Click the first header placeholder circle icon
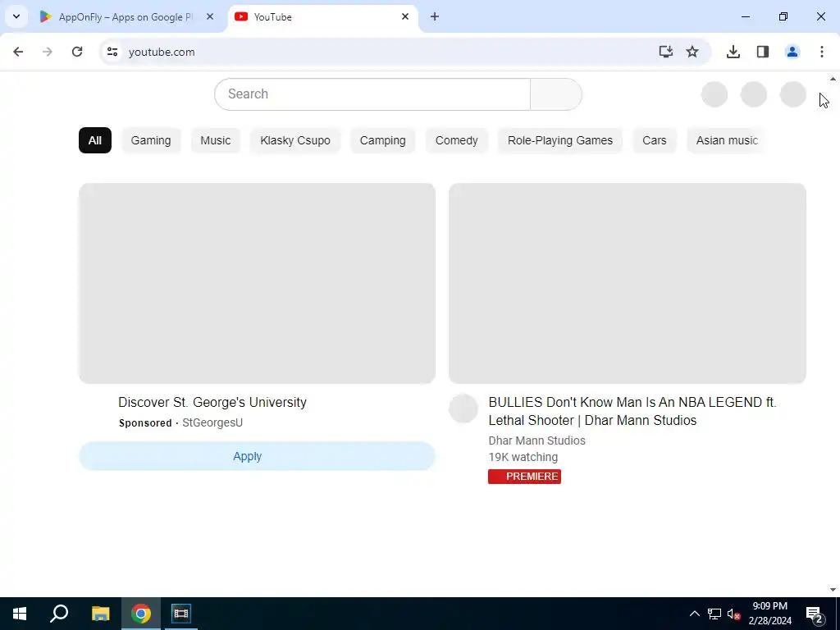 coord(714,95)
